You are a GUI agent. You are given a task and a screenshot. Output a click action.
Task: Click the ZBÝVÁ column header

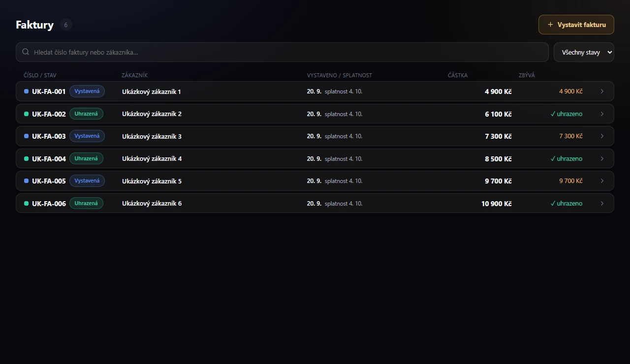click(527, 75)
